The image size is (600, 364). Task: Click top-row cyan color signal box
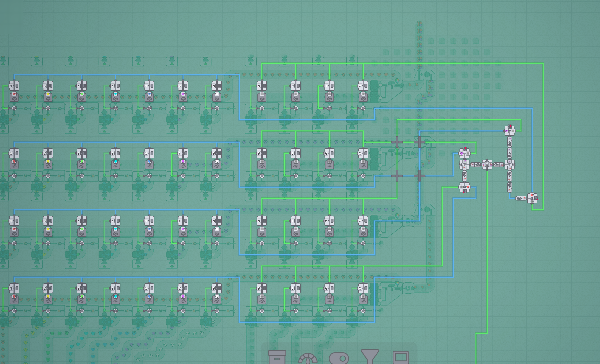(116, 94)
